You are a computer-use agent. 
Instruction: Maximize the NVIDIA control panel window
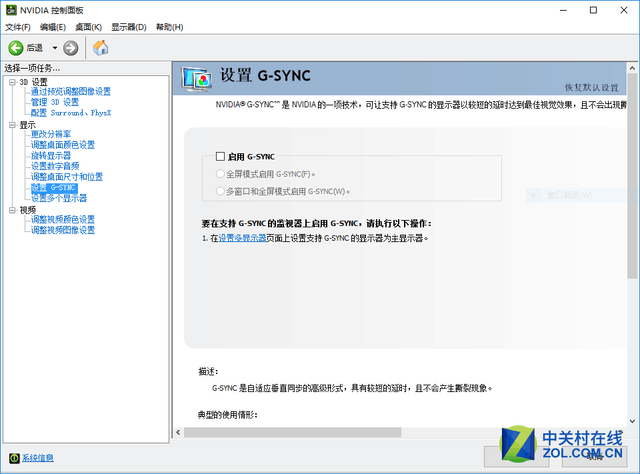coord(593,10)
